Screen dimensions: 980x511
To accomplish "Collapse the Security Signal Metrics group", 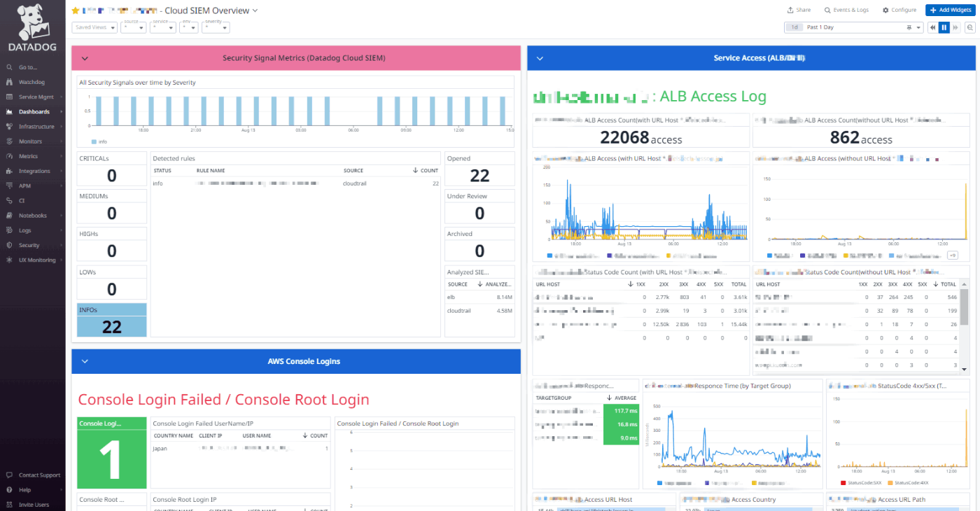I will coord(85,58).
